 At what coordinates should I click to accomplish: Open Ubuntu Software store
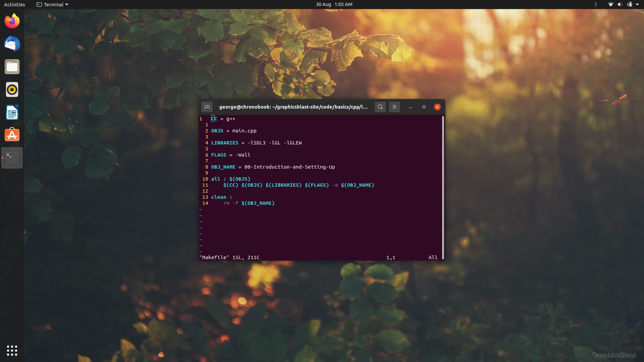pyautogui.click(x=12, y=135)
